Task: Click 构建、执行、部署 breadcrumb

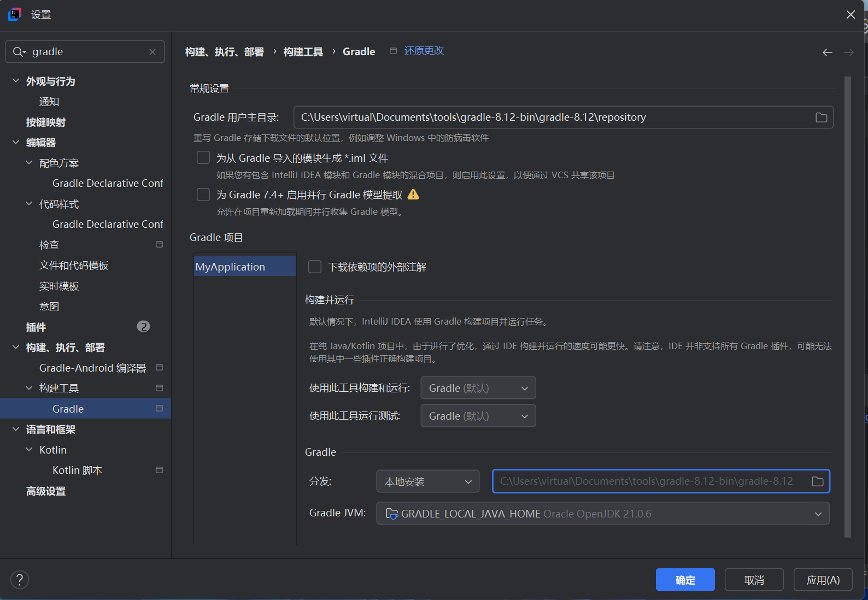Action: (225, 52)
